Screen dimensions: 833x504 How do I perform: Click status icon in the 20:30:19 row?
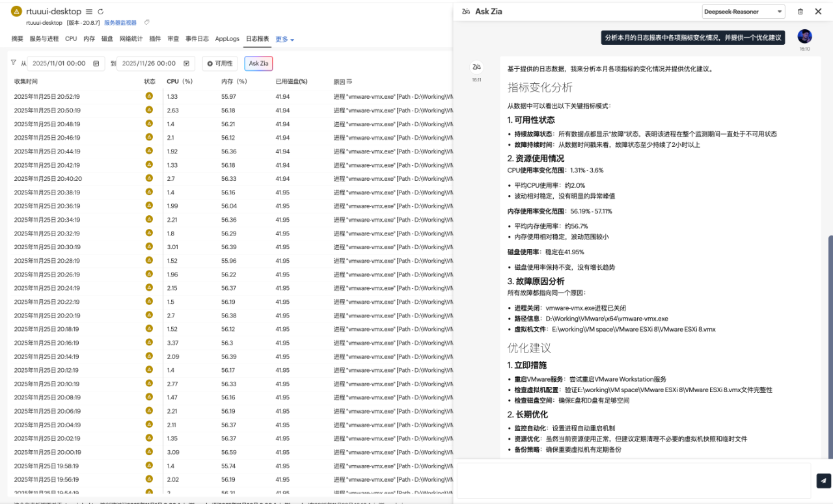[x=149, y=246]
